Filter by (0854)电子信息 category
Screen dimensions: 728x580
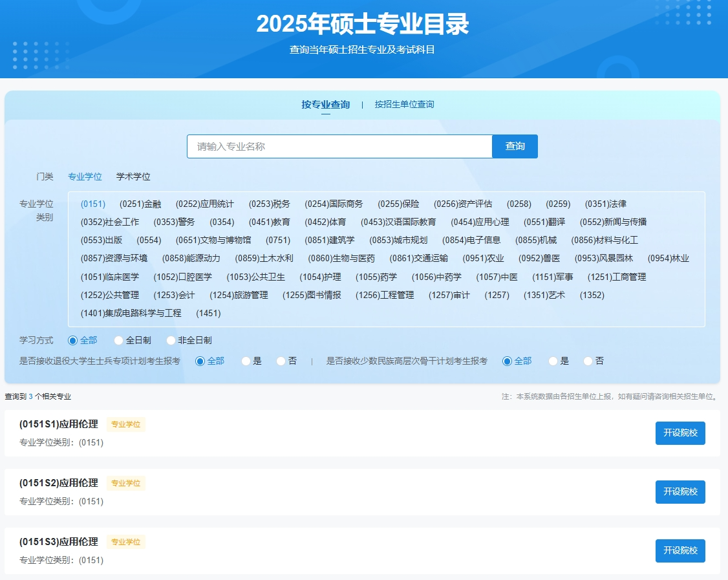pos(471,240)
